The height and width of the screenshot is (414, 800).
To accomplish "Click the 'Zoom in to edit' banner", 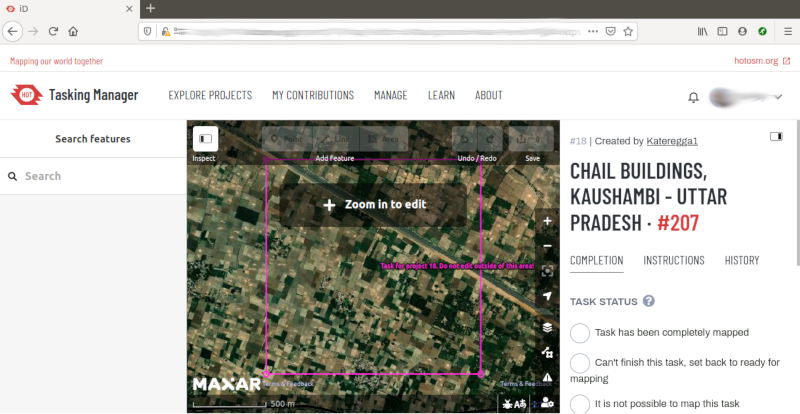I will coord(373,205).
